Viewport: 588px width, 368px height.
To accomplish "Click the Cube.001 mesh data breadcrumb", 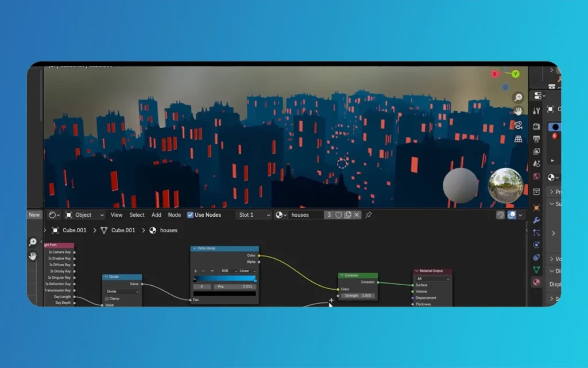I will (123, 230).
